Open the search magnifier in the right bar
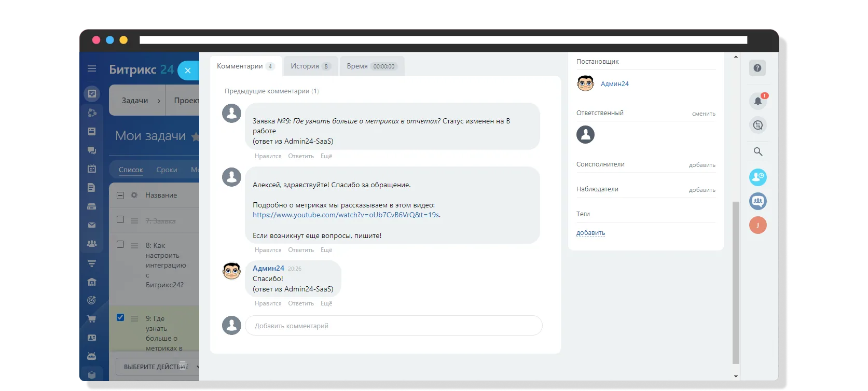Image resolution: width=868 pixels, height=391 pixels. [758, 151]
